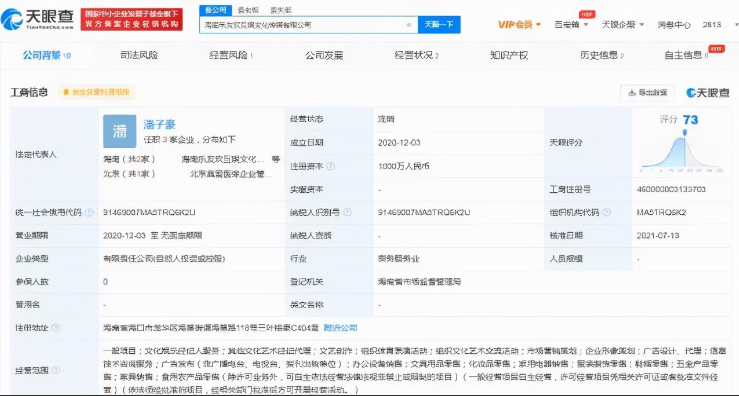Click info icon next to 注册资本
The width and height of the screenshot is (739, 396).
331,166
